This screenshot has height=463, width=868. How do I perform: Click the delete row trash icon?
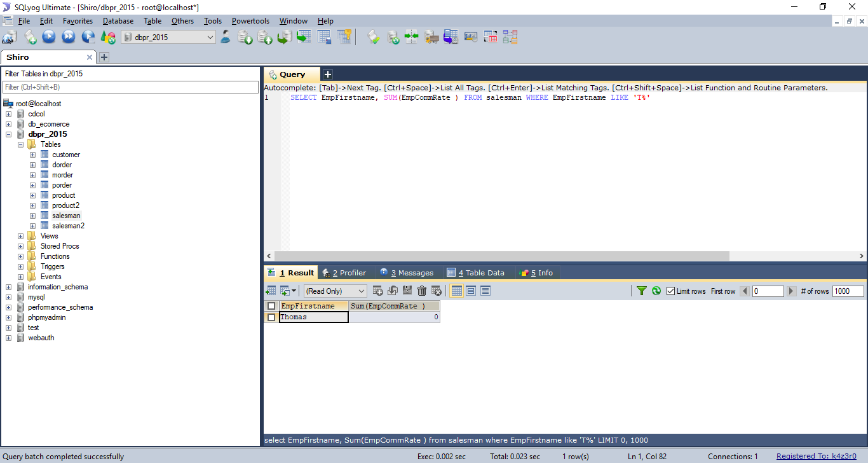[x=422, y=291]
